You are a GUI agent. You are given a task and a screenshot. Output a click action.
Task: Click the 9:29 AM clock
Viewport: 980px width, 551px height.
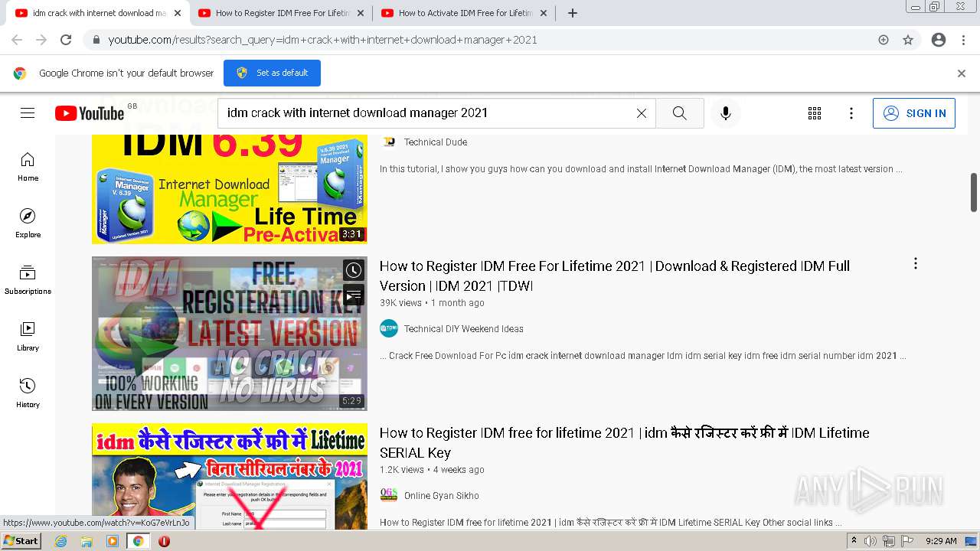pos(941,541)
